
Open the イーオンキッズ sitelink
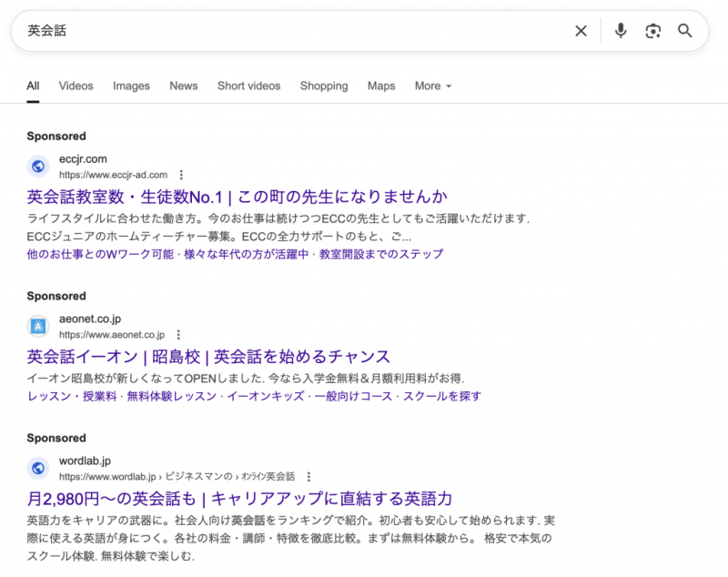tap(266, 397)
